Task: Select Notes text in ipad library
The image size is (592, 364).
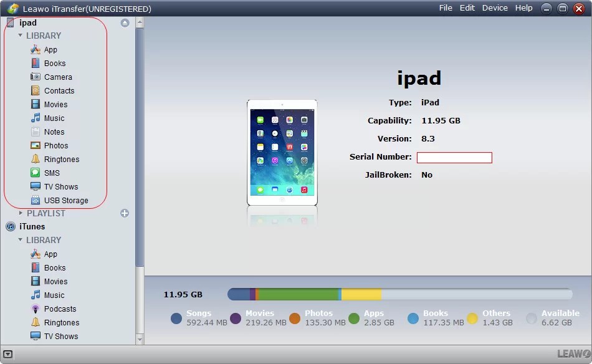Action: pos(54,132)
